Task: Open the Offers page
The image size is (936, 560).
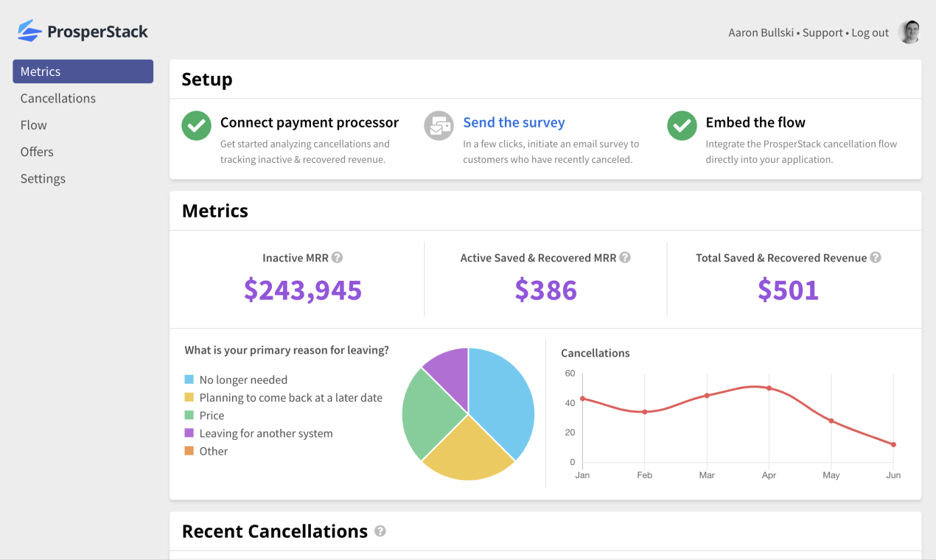Action: (x=37, y=151)
